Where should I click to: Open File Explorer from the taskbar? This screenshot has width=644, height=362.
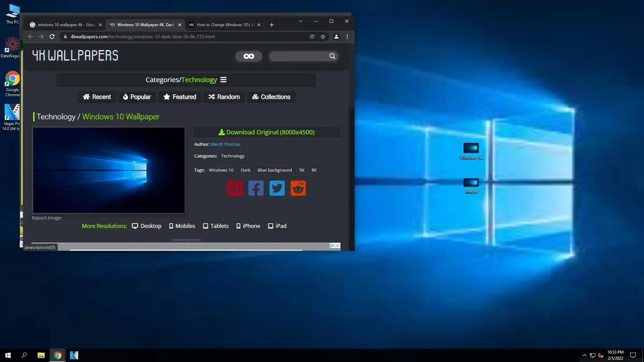(x=41, y=355)
